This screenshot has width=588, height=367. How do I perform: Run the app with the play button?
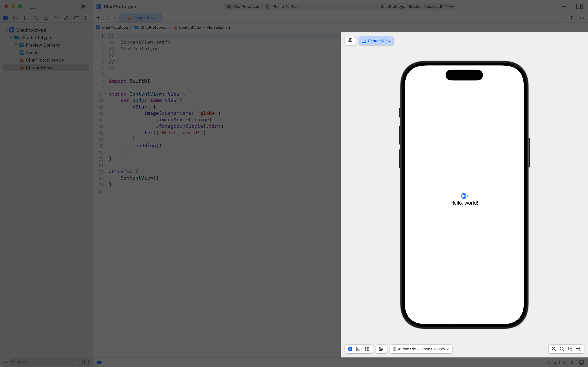pos(84,7)
